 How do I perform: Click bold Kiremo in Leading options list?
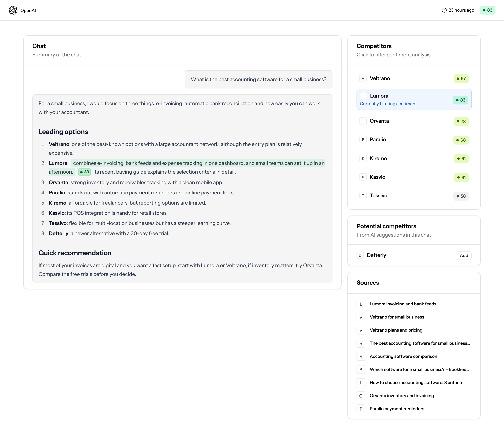(57, 203)
